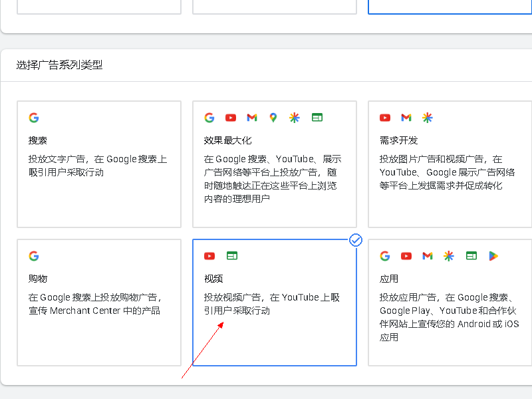The image size is (532, 399).
Task: Click the Gmail icon on the 应用 card
Action: [x=427, y=255]
